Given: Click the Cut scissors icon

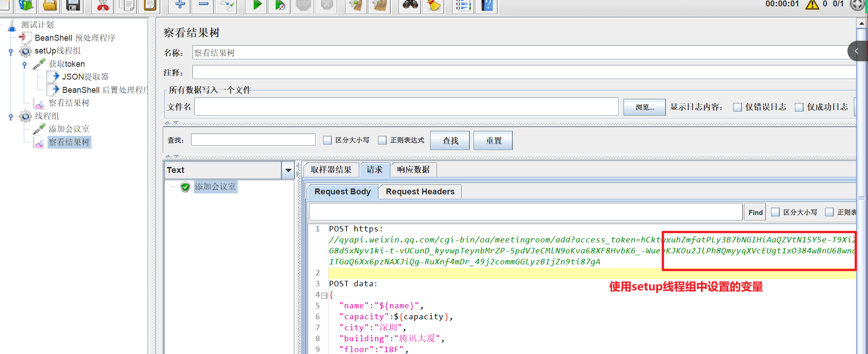Looking at the screenshot, I should 103,5.
